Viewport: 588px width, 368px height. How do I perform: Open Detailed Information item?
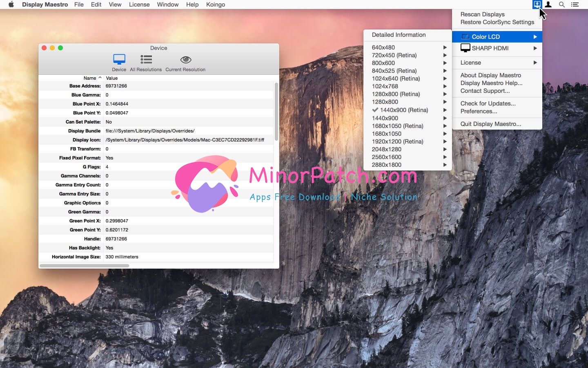click(408, 35)
